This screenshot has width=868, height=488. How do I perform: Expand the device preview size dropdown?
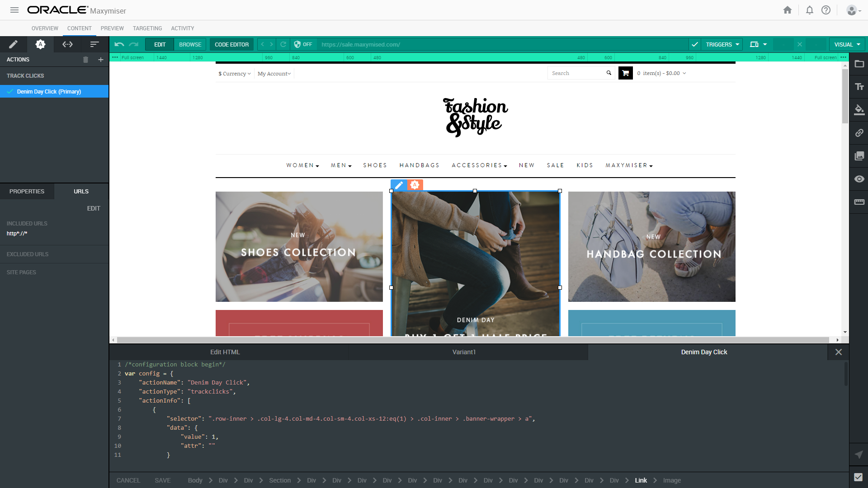[x=758, y=44]
